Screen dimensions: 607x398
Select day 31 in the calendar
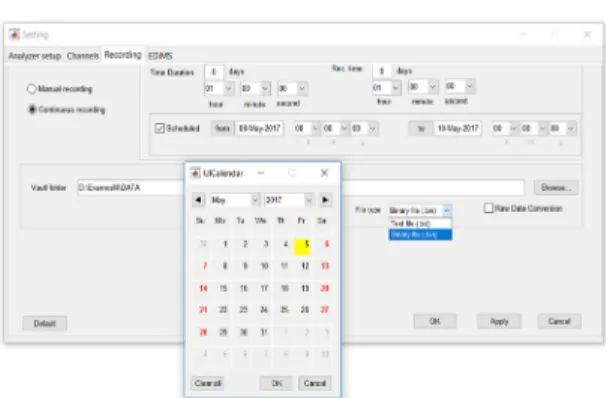coord(264,332)
